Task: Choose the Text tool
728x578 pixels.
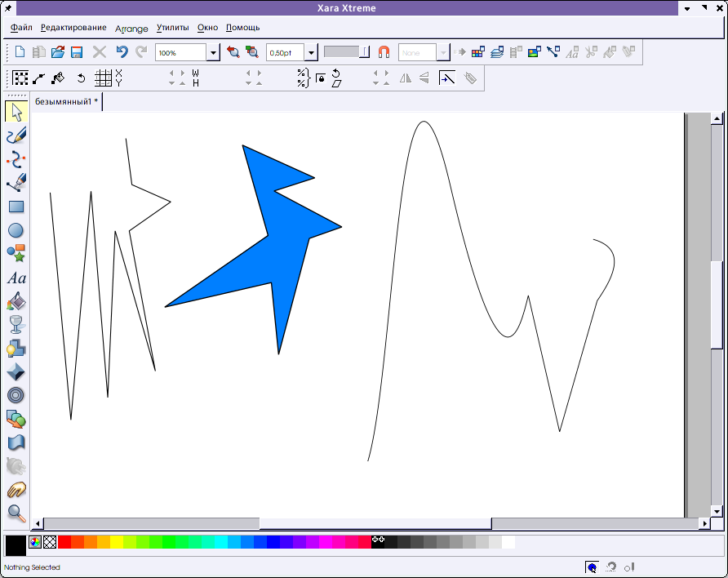Action: pos(16,278)
